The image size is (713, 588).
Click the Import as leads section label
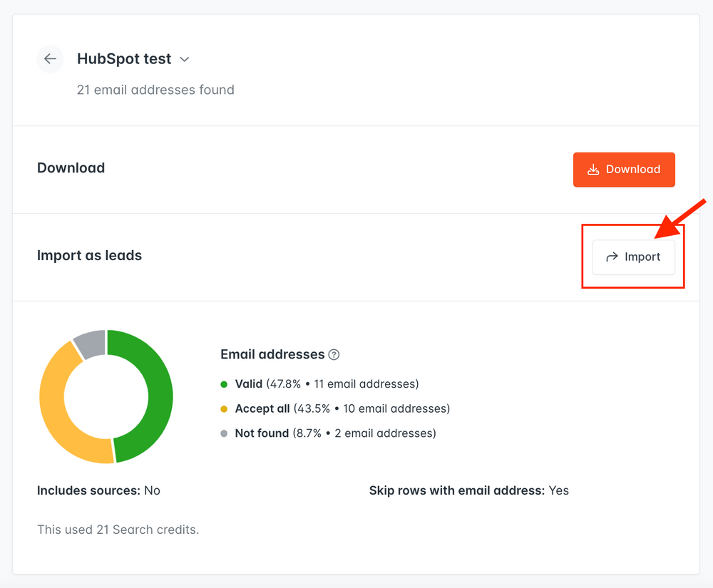tap(89, 255)
